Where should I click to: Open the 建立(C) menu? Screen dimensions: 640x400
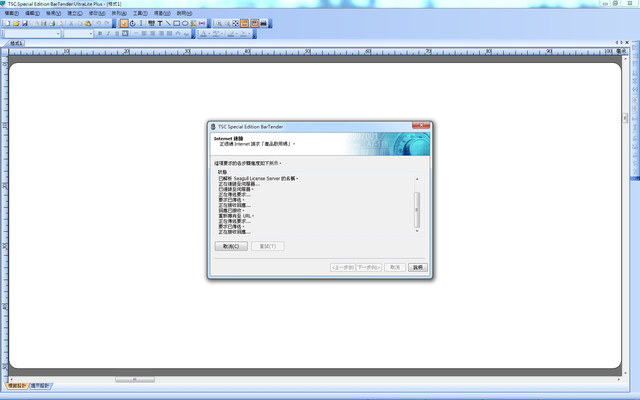tap(75, 13)
